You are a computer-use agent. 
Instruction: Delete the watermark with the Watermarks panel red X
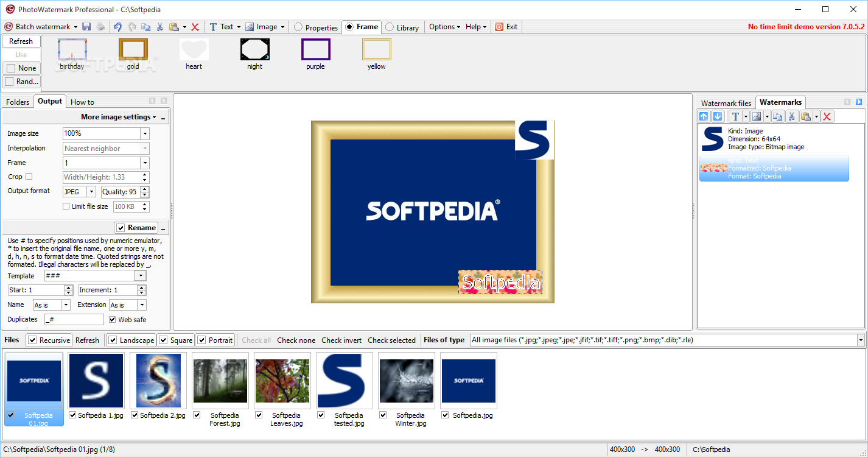pos(827,116)
